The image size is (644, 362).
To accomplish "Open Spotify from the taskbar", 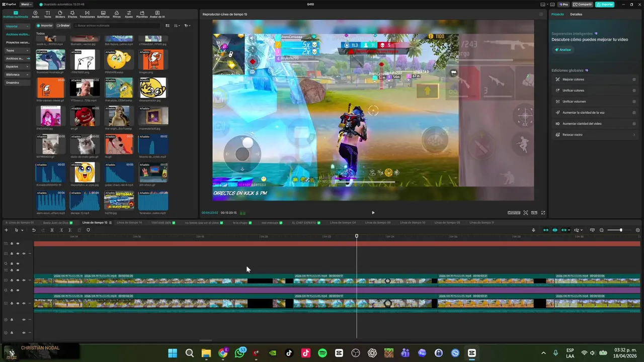I will (x=323, y=353).
